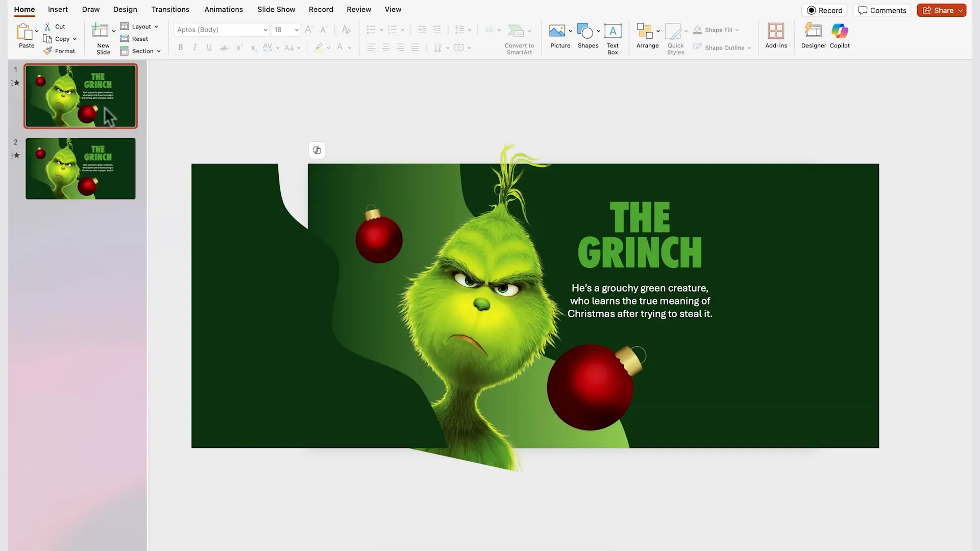
Task: Click the Paste clipboard icon
Action: point(24,32)
